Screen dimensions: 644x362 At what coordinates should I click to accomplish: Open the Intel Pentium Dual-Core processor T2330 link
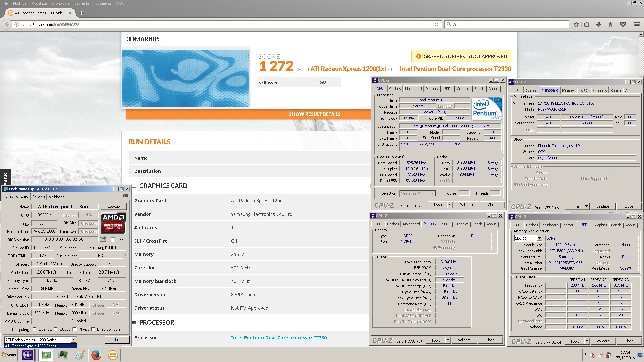tap(279, 338)
